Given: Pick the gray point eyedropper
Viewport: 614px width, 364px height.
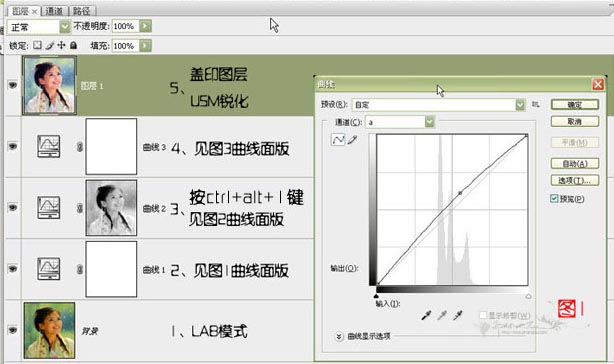Looking at the screenshot, I should (x=442, y=315).
